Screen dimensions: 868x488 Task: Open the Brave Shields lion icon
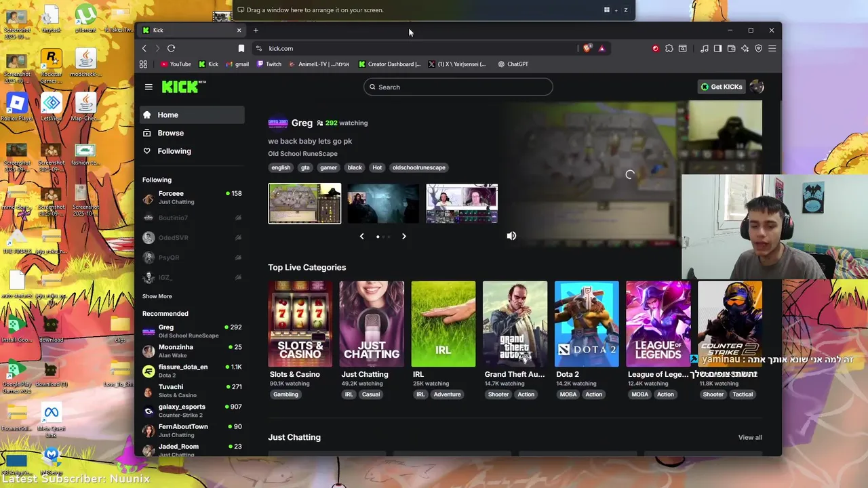coord(587,48)
